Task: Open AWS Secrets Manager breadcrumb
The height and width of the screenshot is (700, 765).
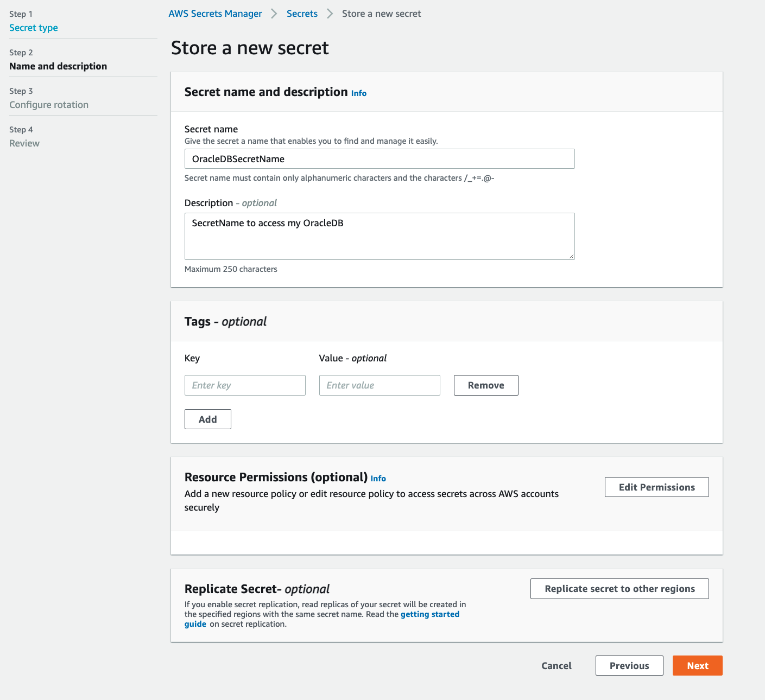Action: pos(215,14)
